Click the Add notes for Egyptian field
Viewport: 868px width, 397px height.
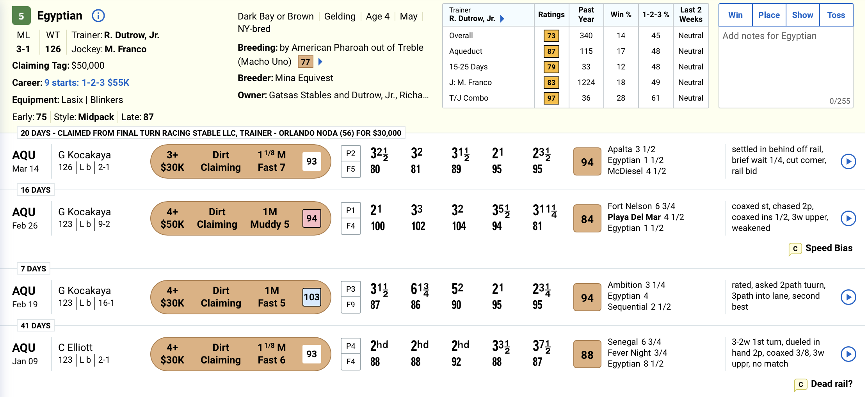(x=786, y=67)
